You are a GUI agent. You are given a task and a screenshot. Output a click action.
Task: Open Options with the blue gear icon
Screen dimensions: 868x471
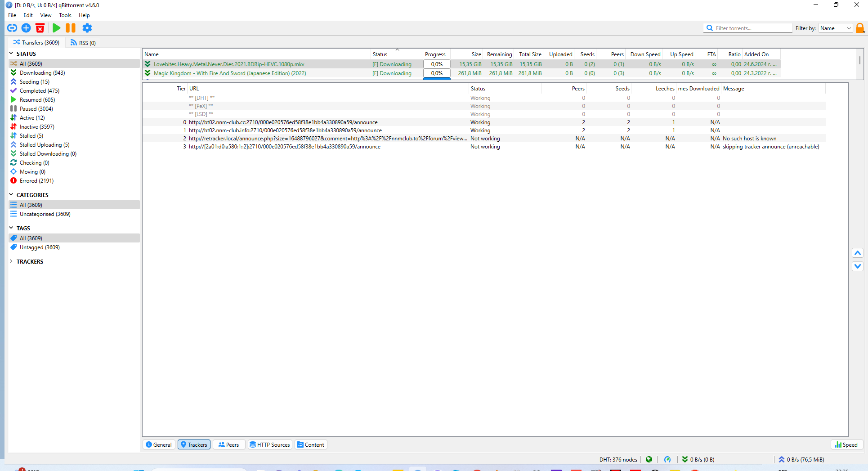pos(87,28)
